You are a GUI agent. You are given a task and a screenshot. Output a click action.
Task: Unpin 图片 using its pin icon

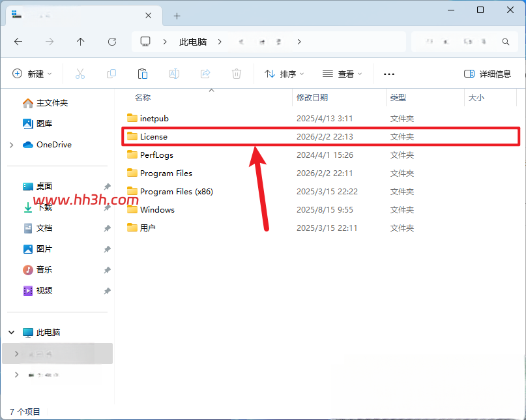point(108,249)
